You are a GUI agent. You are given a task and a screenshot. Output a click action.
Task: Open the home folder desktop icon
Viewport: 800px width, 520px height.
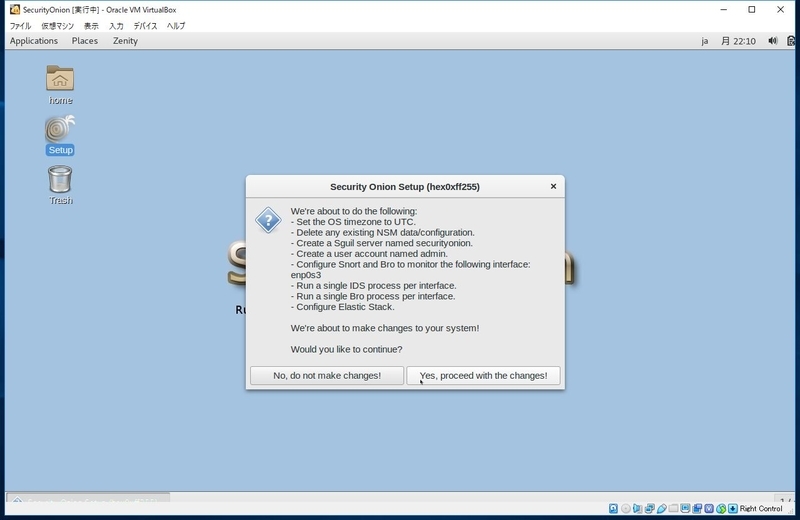(60, 85)
